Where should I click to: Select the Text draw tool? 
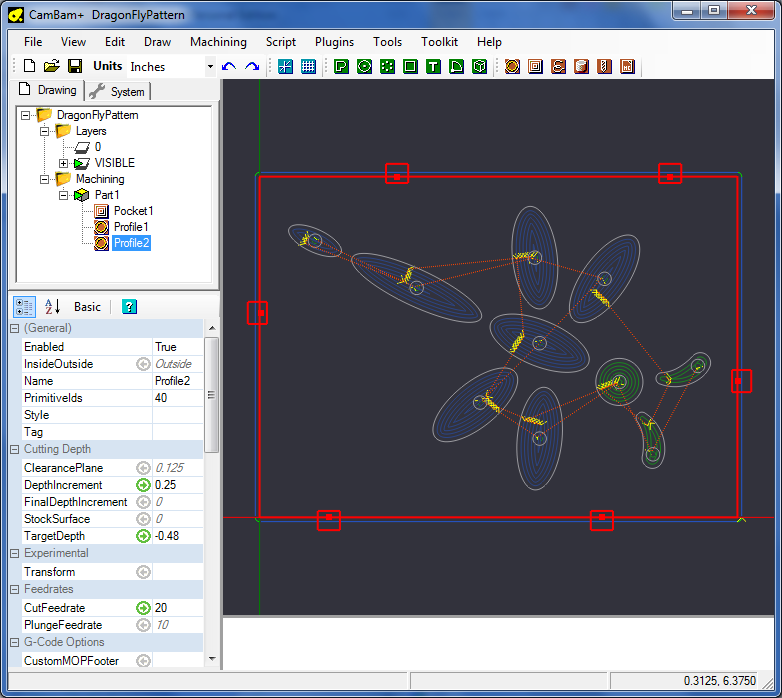433,66
